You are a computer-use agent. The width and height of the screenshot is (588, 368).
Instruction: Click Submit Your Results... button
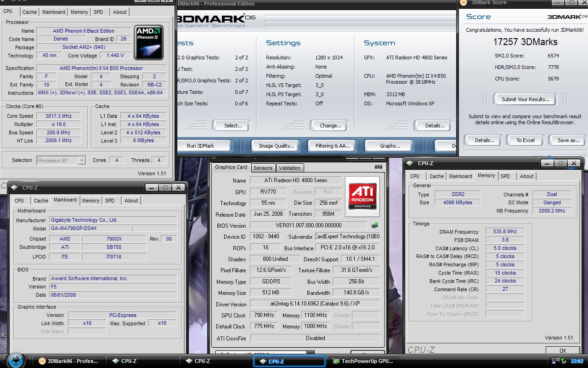click(525, 99)
